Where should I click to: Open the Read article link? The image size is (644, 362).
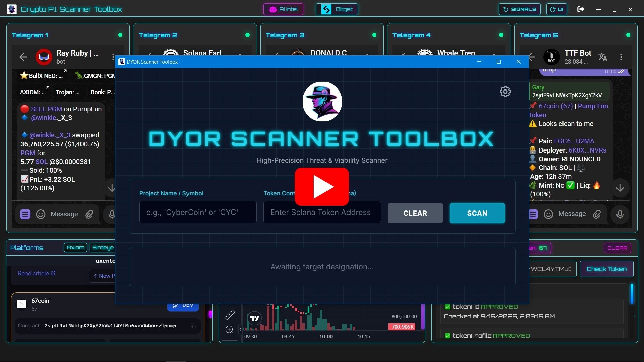pyautogui.click(x=37, y=274)
